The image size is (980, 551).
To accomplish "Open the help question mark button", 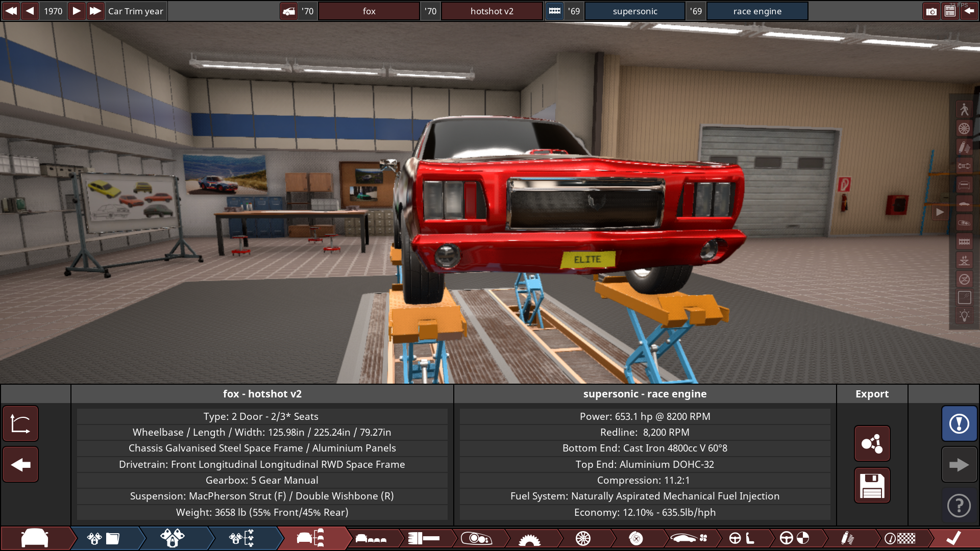I will pyautogui.click(x=959, y=506).
